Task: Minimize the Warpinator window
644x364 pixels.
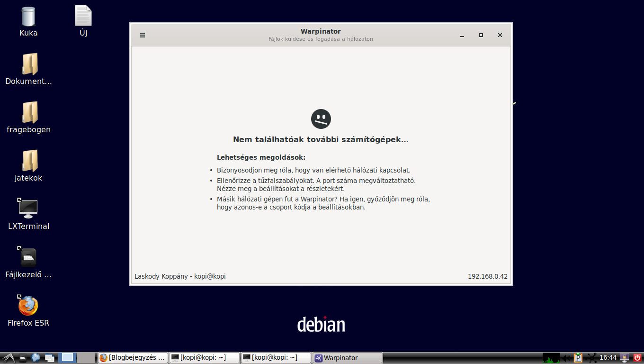Action: coord(462,35)
